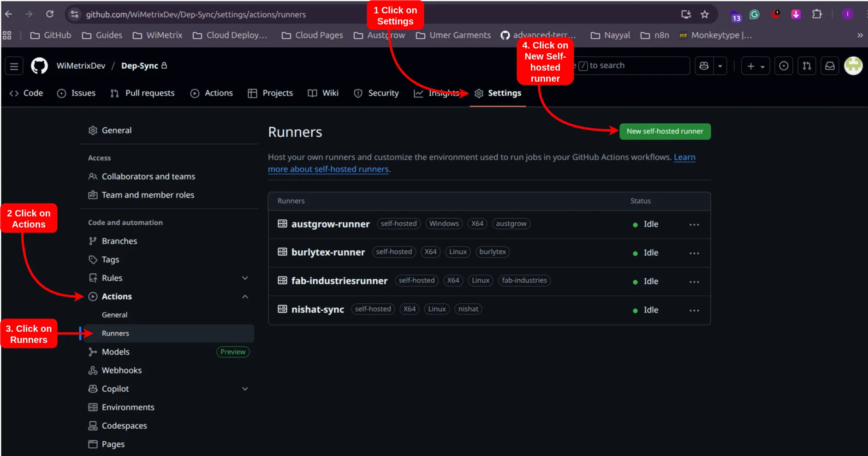Open Copilot chat from the header icon
The image size is (868, 456).
pyautogui.click(x=703, y=66)
